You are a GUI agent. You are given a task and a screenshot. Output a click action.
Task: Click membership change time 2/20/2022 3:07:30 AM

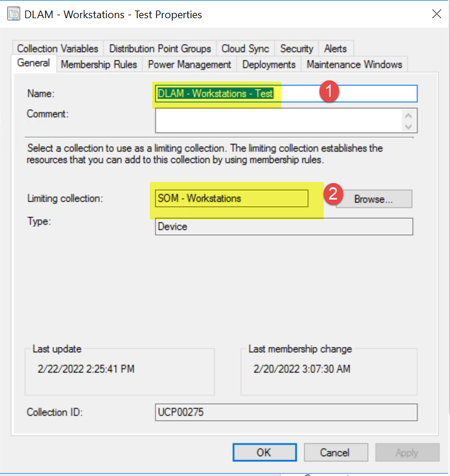tap(302, 369)
